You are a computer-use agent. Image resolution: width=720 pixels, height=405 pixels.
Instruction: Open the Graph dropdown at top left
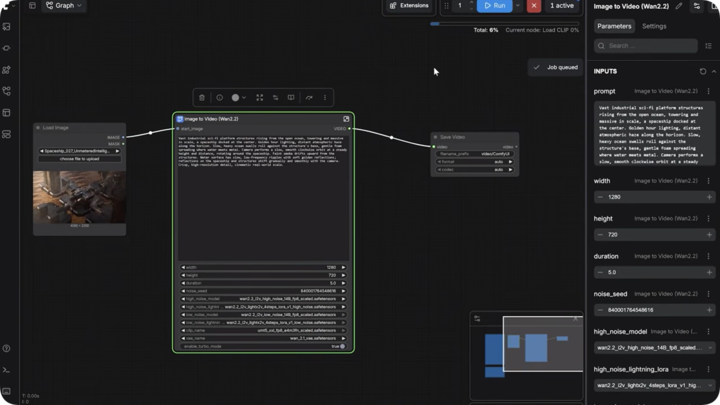[64, 6]
